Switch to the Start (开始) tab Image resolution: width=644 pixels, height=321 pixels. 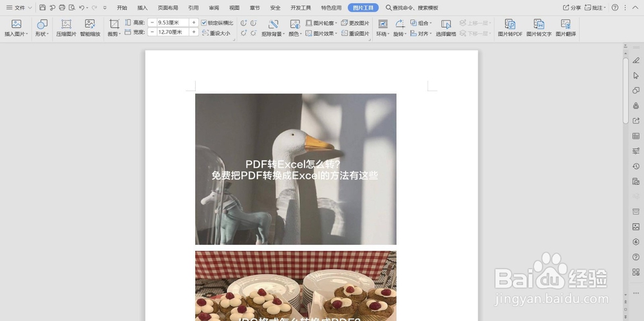coord(122,8)
